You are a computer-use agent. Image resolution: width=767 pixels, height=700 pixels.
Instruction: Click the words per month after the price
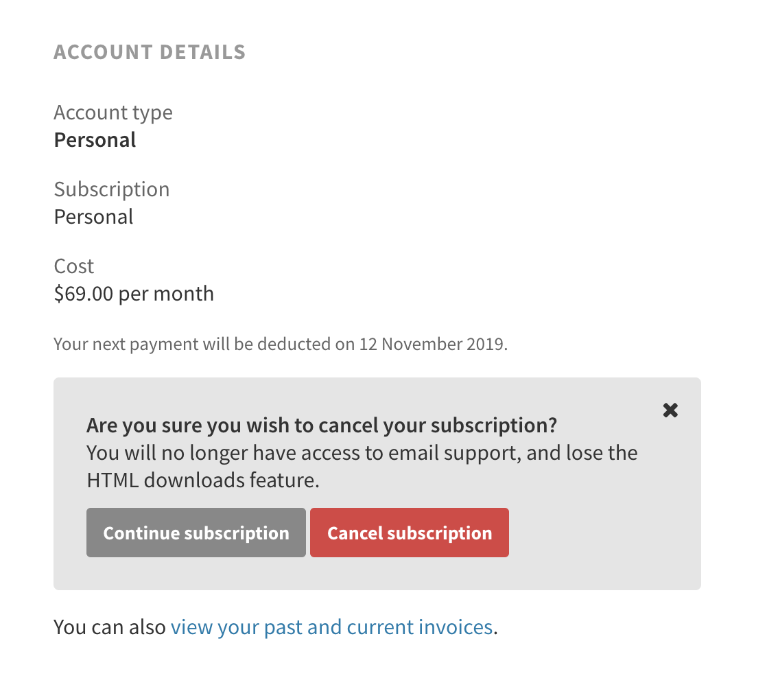point(166,294)
